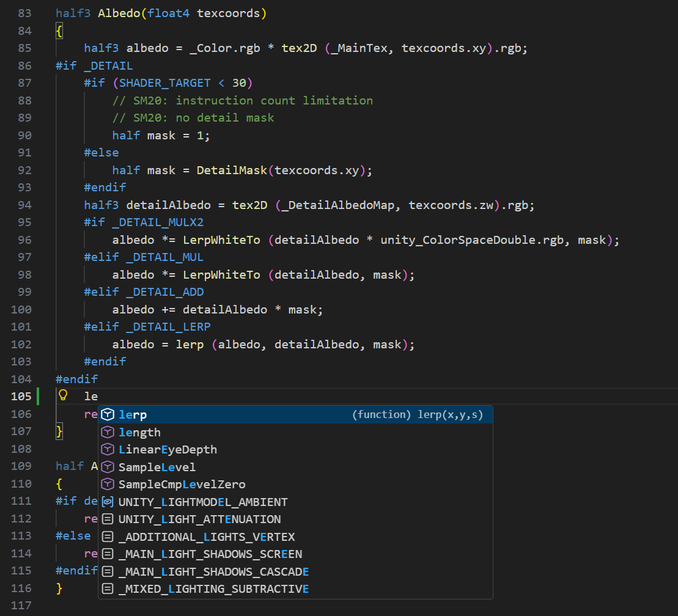Click the function icon beside SampleLevel
This screenshot has width=678, height=616.
tap(108, 467)
